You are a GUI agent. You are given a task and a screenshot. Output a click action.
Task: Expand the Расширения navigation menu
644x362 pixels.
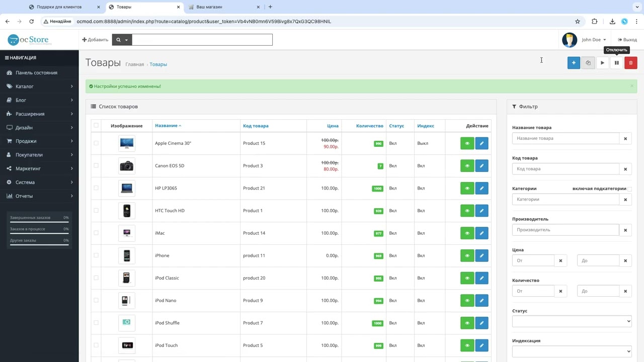(x=39, y=114)
